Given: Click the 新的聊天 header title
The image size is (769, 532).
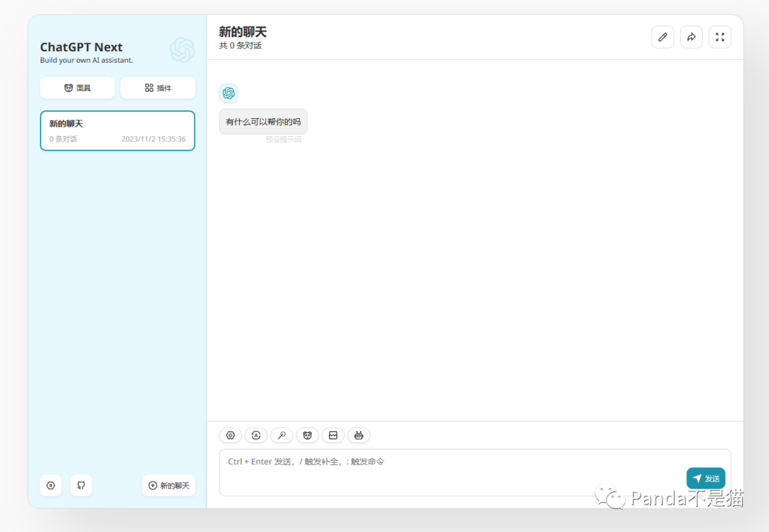Looking at the screenshot, I should click(243, 32).
